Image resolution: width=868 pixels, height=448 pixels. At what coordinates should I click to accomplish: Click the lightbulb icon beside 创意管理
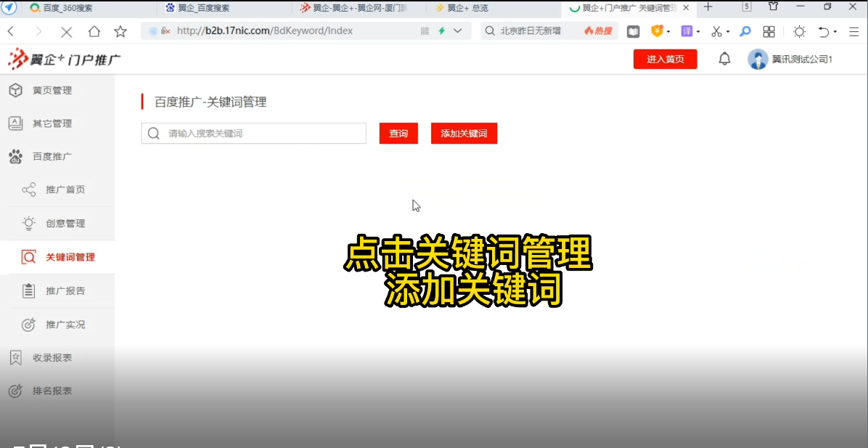pyautogui.click(x=29, y=224)
